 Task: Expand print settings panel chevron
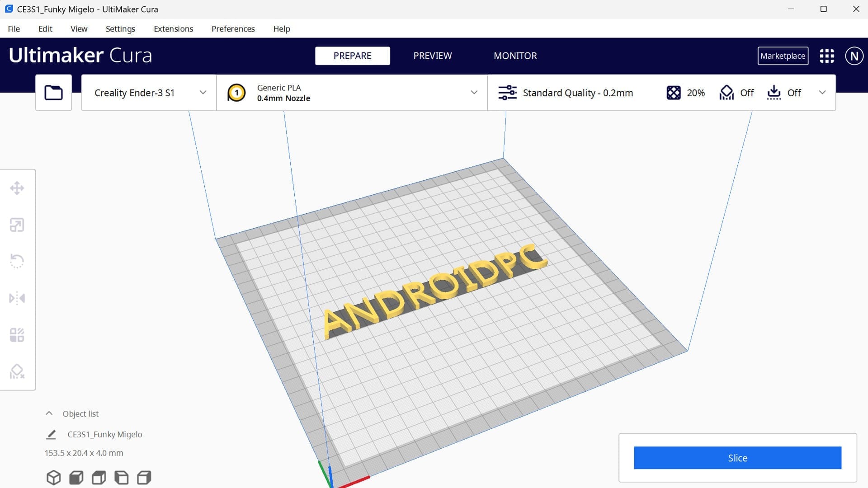pos(822,93)
